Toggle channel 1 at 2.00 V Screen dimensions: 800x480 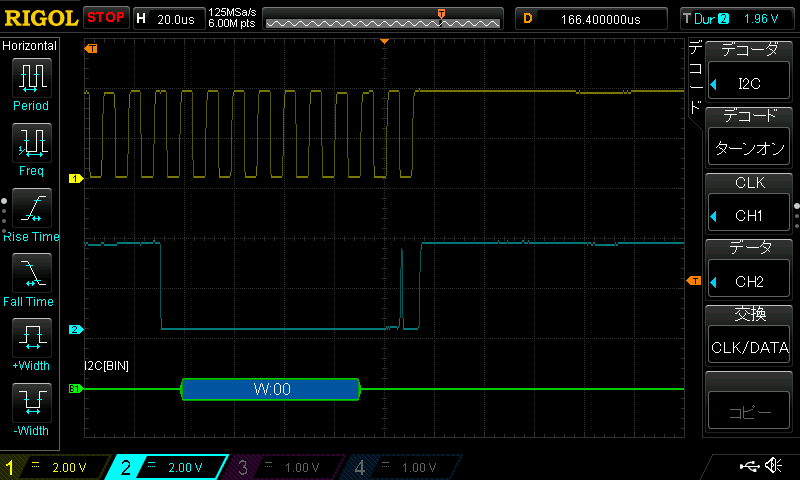pyautogui.click(x=54, y=467)
